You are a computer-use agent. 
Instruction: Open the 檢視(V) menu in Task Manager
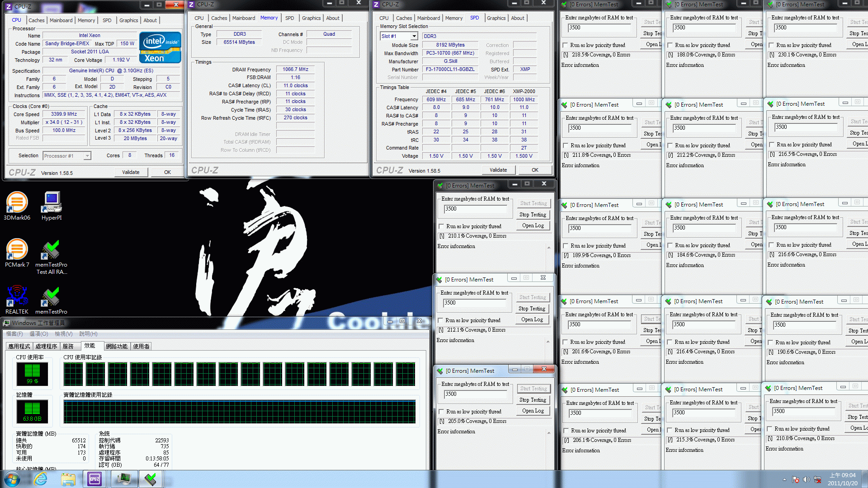pos(63,334)
